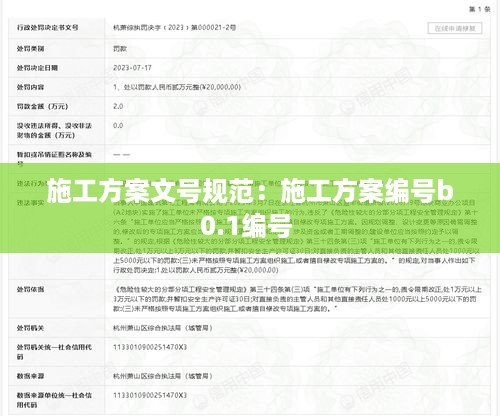The width and height of the screenshot is (500, 416).
Task: Click the 在线申请修复 button
Action: (455, 28)
